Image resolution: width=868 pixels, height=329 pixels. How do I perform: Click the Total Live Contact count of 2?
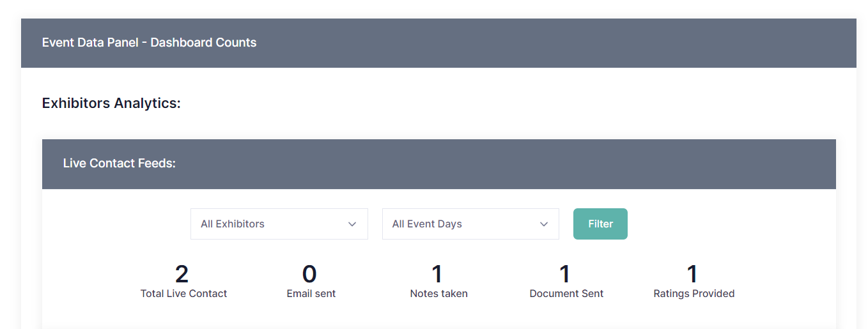182,274
